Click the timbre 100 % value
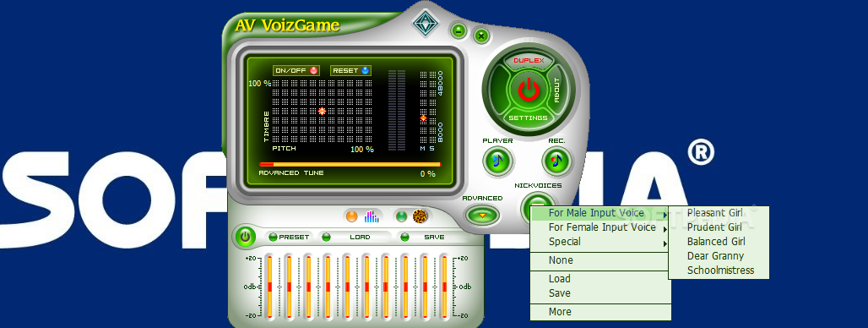This screenshot has height=328, width=868. [259, 84]
